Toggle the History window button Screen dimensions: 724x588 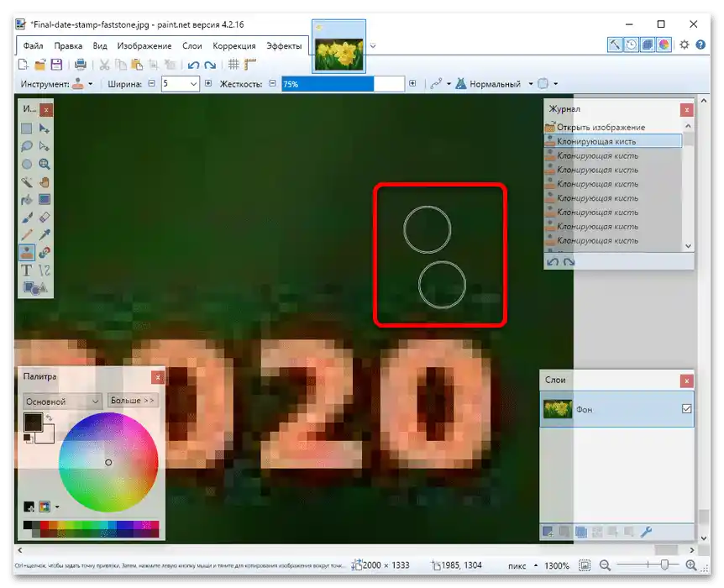(631, 45)
